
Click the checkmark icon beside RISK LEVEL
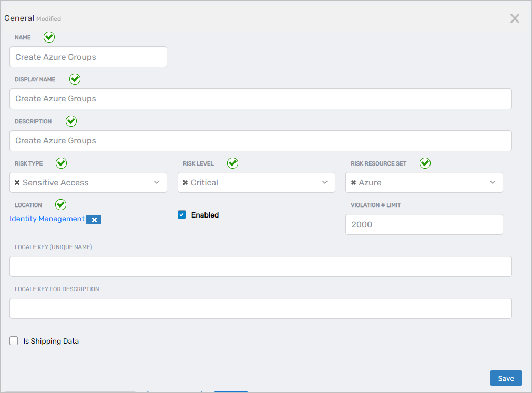[x=232, y=163]
